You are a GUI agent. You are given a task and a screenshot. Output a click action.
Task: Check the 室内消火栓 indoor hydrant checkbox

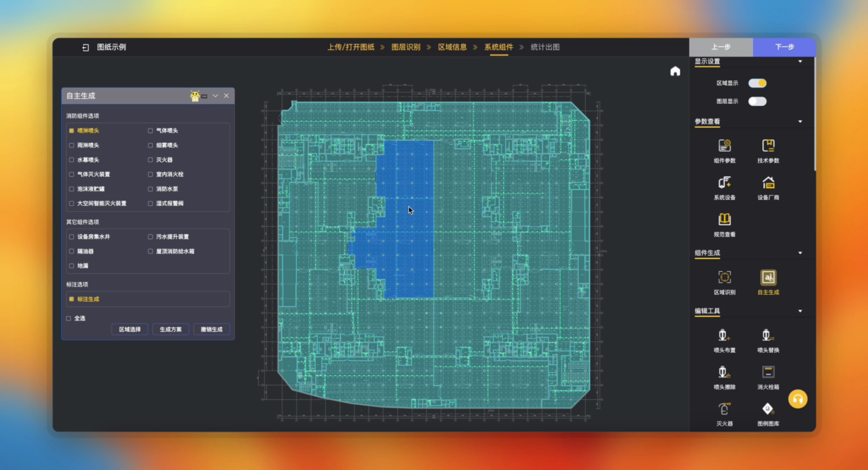coord(150,175)
